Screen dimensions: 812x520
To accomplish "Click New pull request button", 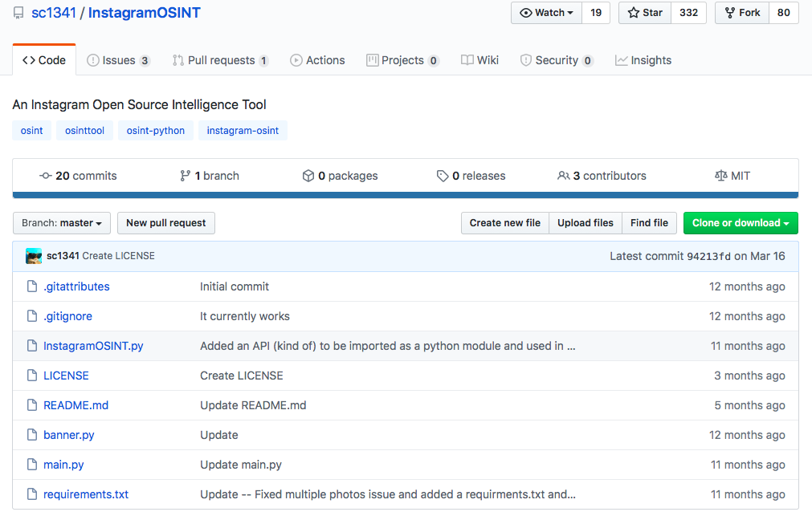I will pos(165,223).
